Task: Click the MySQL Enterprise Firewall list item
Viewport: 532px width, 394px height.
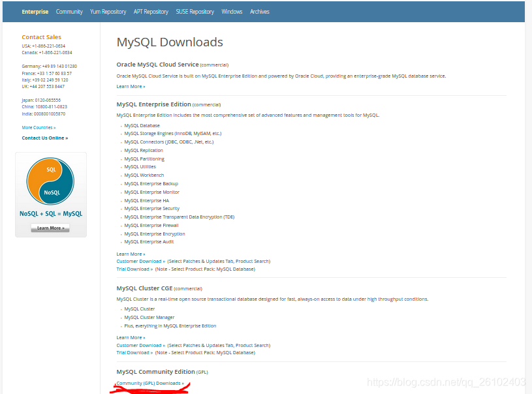Action: pos(151,226)
